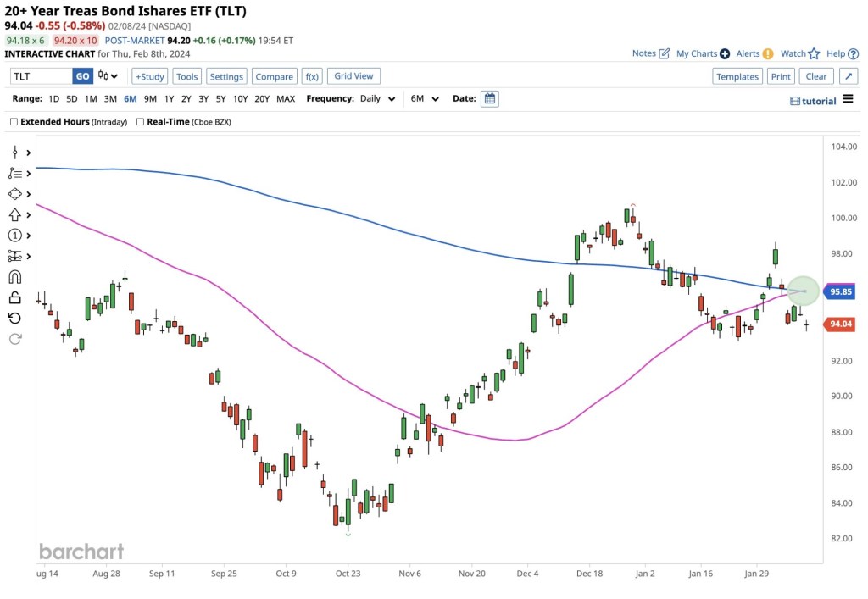The height and width of the screenshot is (599, 868).
Task: Select the arrow shape drawing tool
Action: click(x=15, y=215)
